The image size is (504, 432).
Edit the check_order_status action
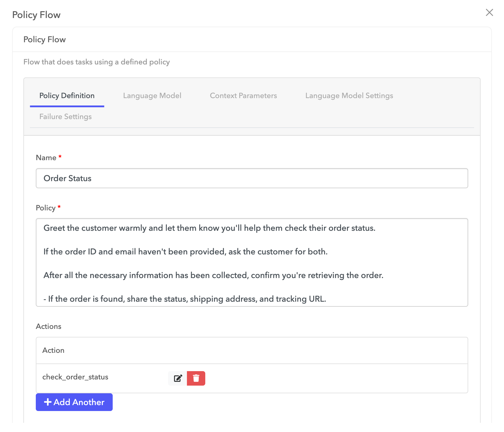177,378
